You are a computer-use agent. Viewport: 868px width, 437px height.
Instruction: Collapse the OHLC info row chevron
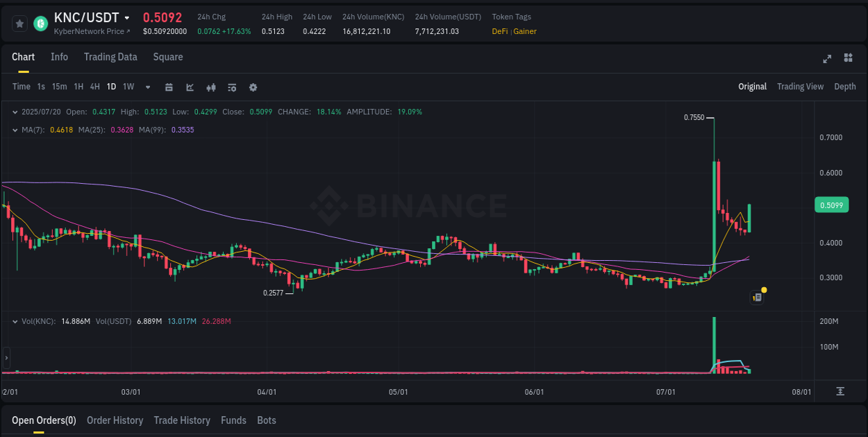click(x=15, y=111)
